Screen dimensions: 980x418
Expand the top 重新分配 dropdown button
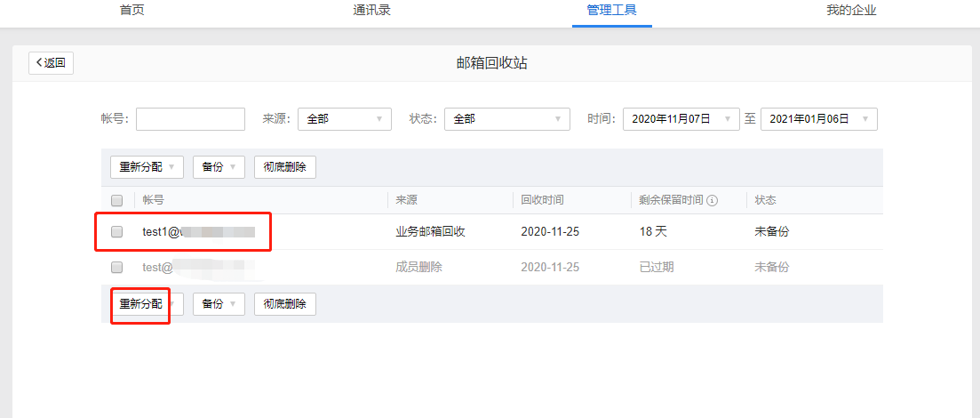[x=147, y=167]
